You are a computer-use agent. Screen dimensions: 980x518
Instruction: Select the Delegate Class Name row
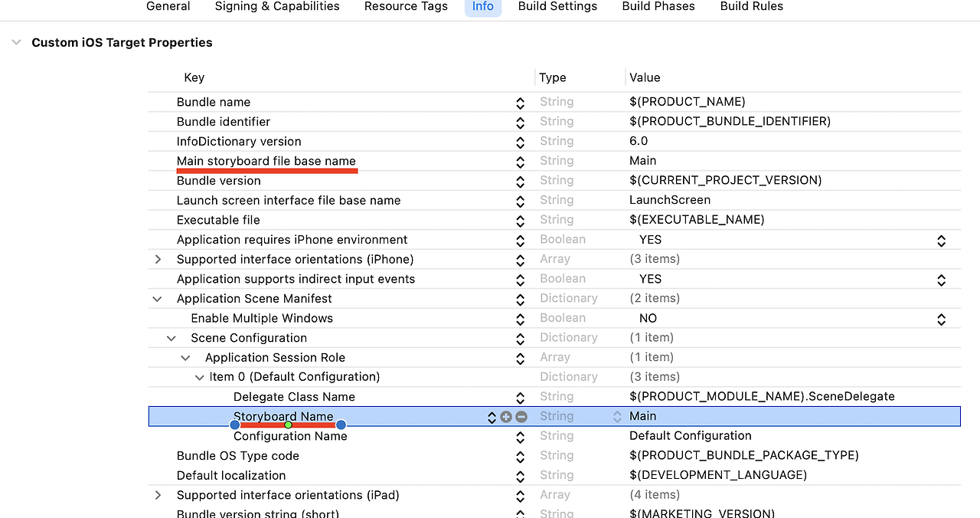tap(294, 397)
